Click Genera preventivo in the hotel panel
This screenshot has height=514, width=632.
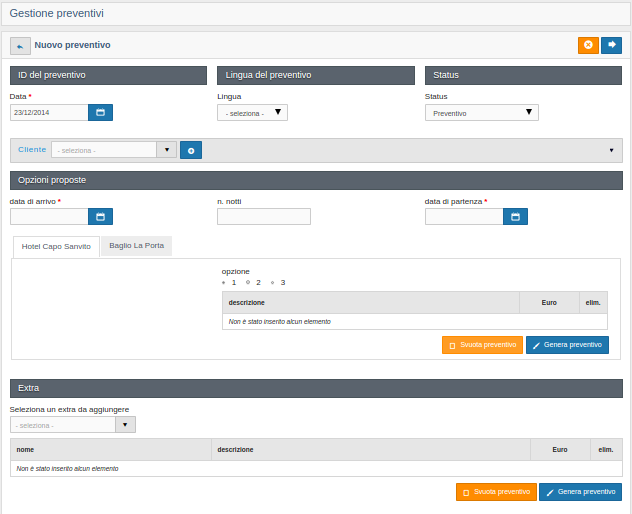pyautogui.click(x=567, y=345)
